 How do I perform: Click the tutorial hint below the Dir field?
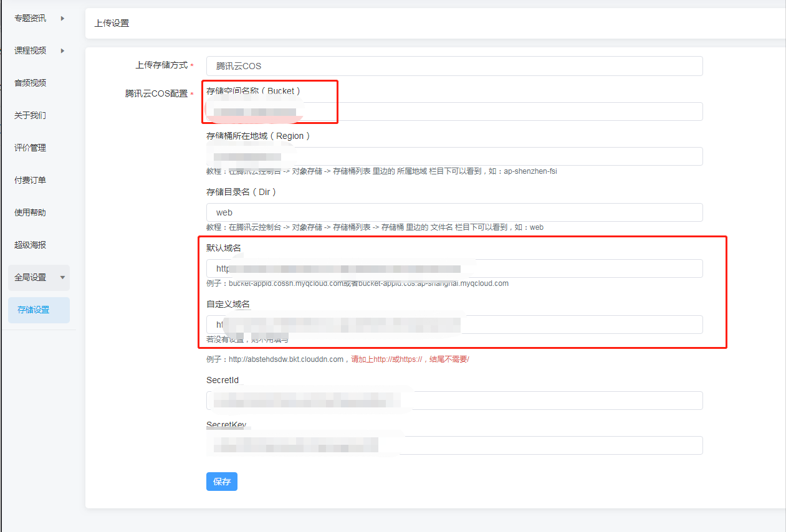[x=375, y=227]
